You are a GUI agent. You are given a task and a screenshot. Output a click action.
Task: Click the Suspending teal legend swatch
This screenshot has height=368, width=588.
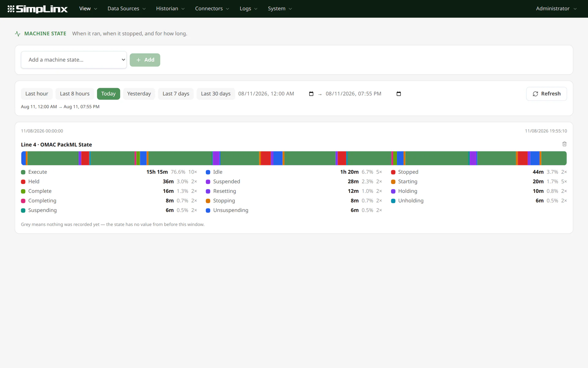pyautogui.click(x=23, y=210)
